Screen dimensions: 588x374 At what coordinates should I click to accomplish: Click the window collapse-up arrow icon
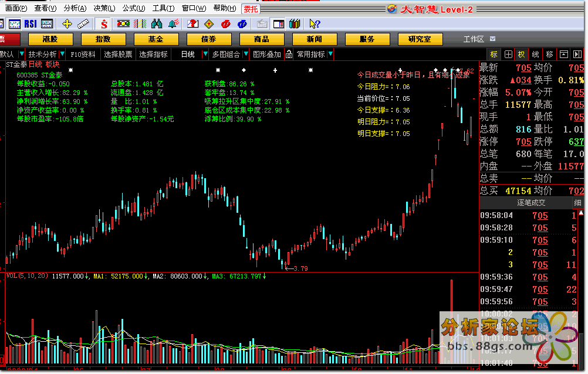pos(563,55)
